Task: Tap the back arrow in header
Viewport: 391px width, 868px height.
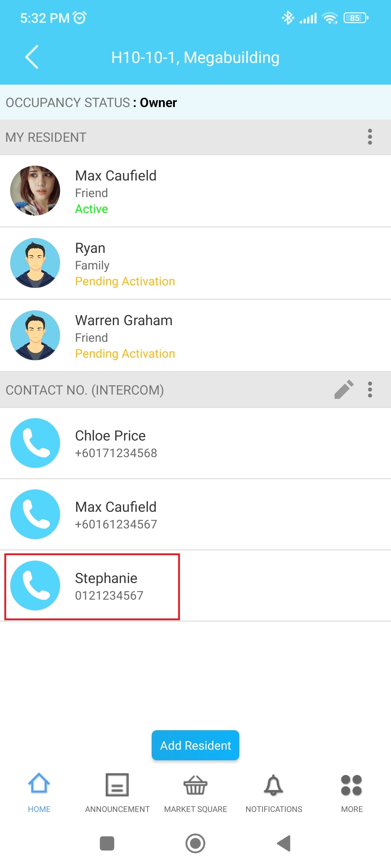Action: pyautogui.click(x=32, y=57)
